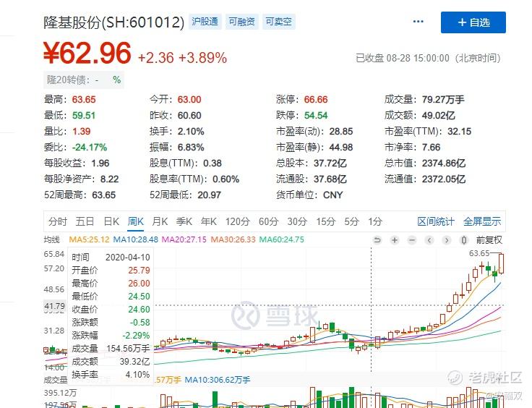This screenshot has height=408, width=532.
Task: Zoom out the K-line chart with minus icon
Action: [x=412, y=240]
